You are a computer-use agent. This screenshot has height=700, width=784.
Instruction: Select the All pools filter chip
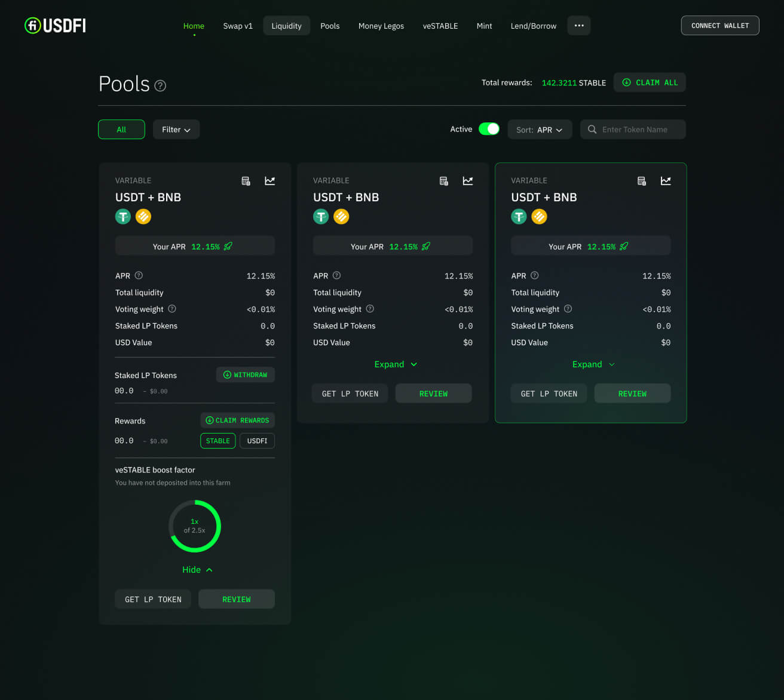121,130
